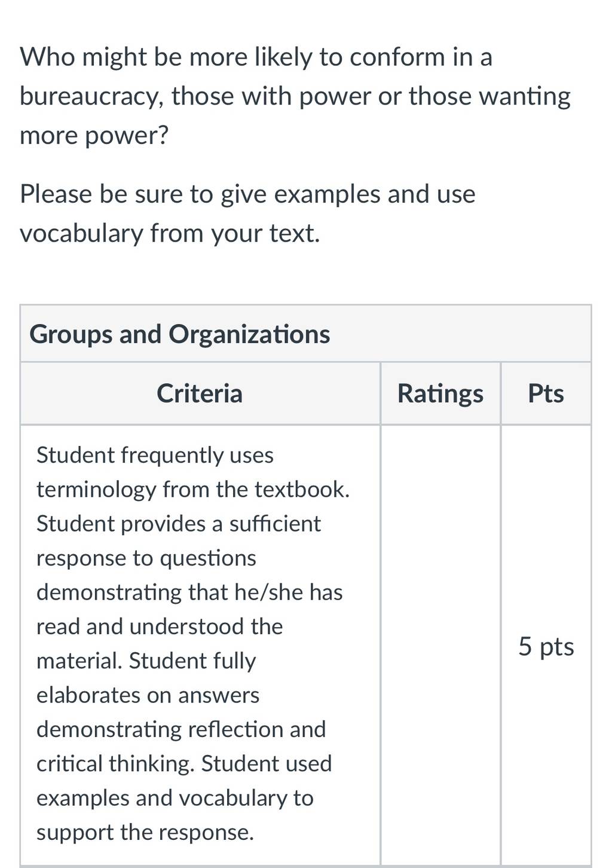Image resolution: width=612 pixels, height=868 pixels.
Task: Click the phrase 'critical thinking' in the criteria
Action: point(115,763)
